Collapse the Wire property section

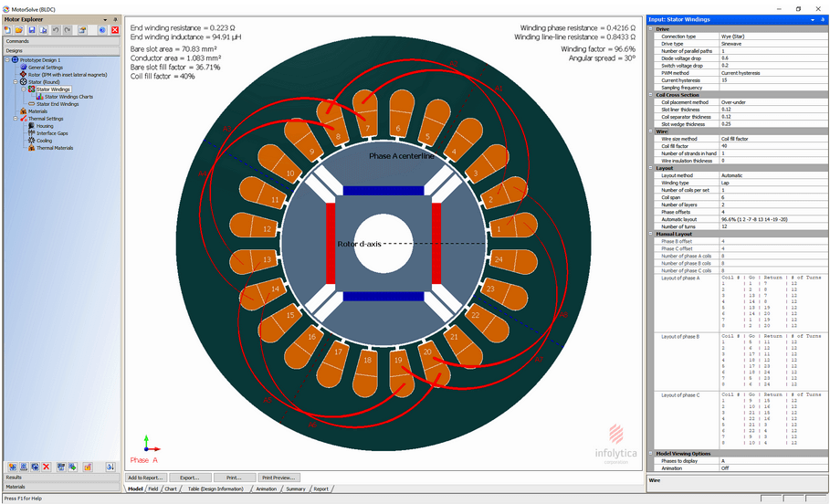[x=650, y=131]
